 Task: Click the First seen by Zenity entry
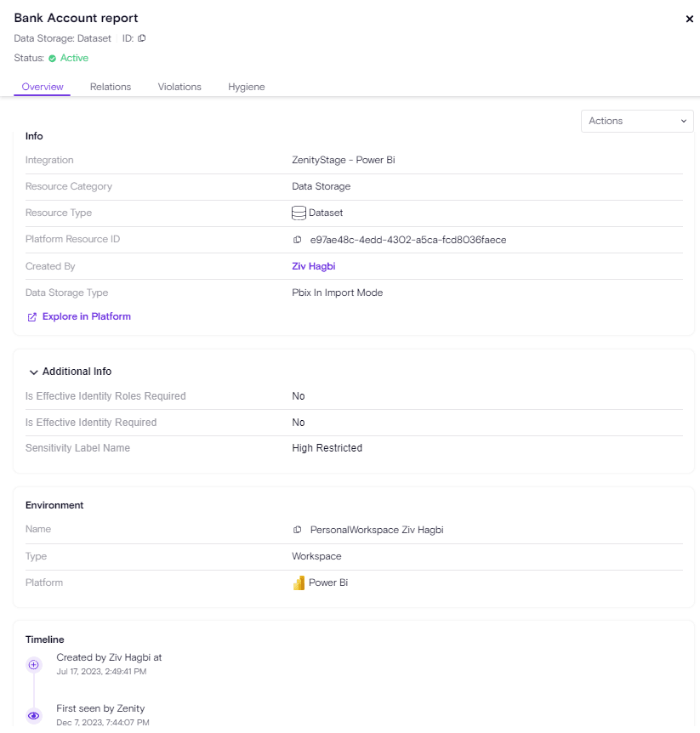pos(100,708)
